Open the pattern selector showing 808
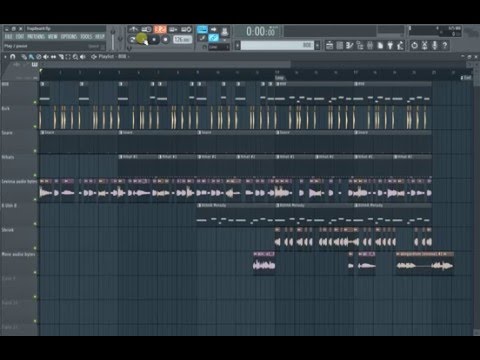This screenshot has height=360, width=480. (x=277, y=45)
